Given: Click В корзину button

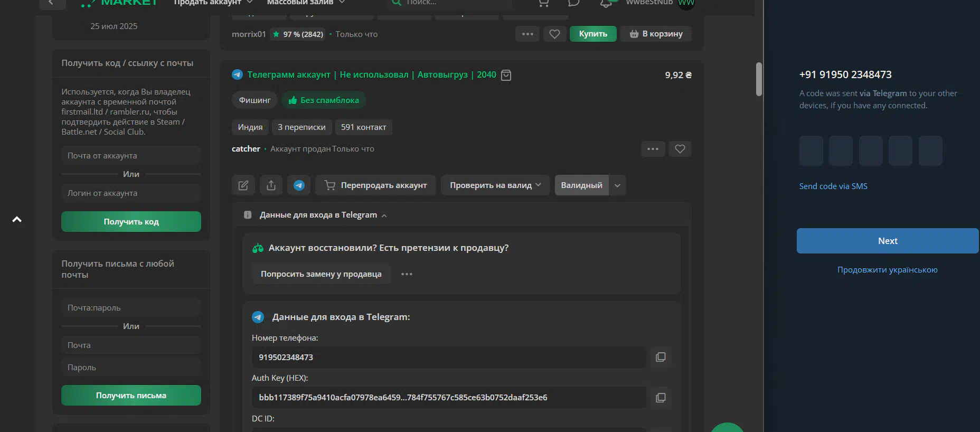Looking at the screenshot, I should pyautogui.click(x=656, y=34).
